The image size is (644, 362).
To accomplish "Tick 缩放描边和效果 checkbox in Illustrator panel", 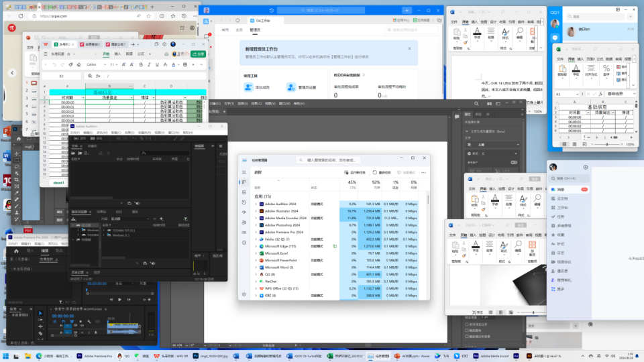I will (x=467, y=337).
